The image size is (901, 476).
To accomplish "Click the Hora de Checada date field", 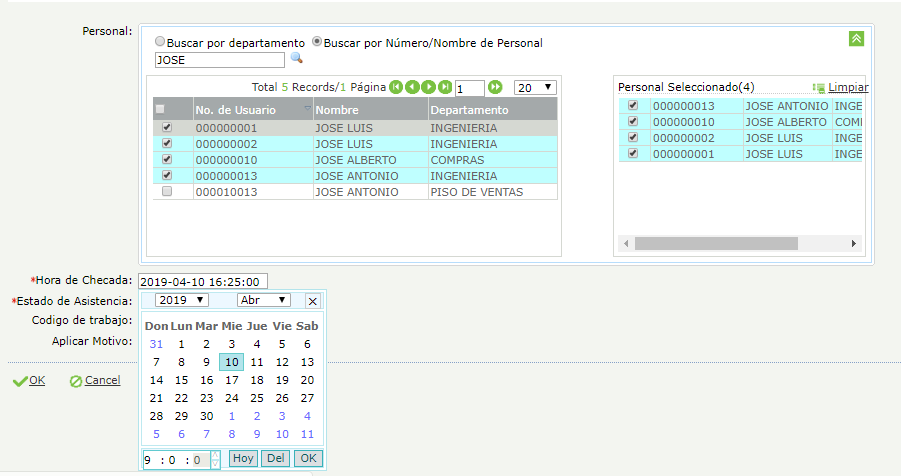I will [x=203, y=282].
